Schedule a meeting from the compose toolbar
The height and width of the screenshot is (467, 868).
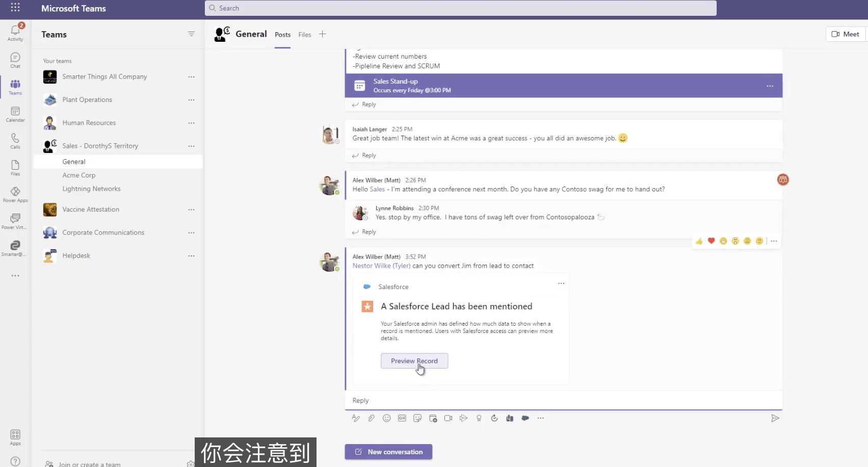coord(433,418)
